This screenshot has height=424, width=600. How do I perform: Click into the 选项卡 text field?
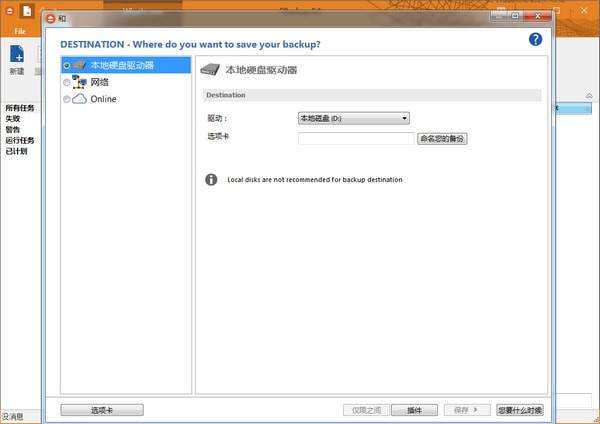coord(355,138)
